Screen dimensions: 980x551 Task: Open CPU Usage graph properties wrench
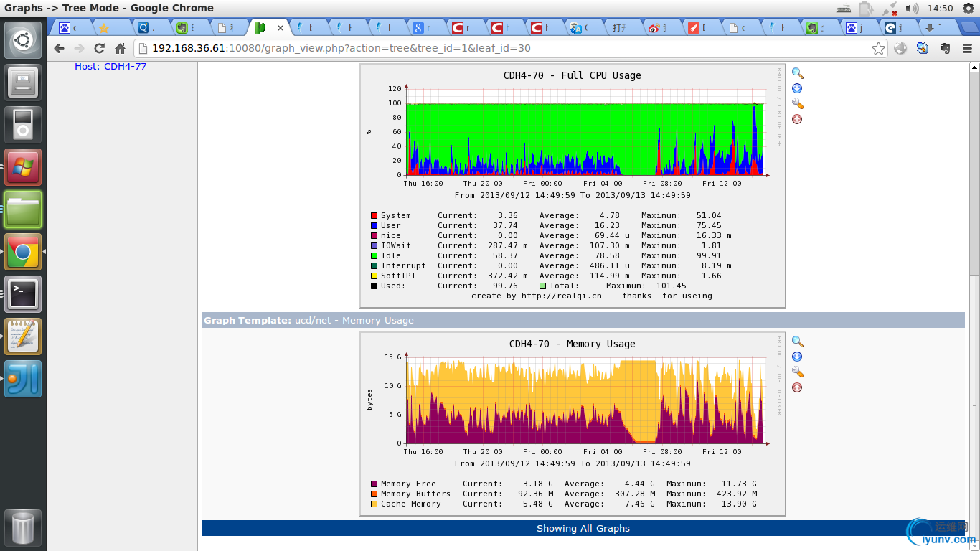tap(797, 104)
